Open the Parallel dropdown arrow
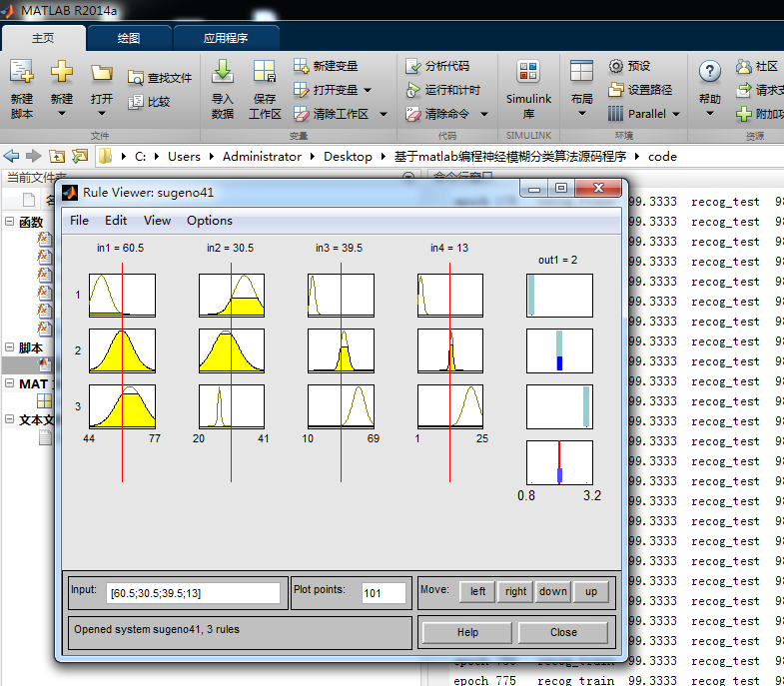This screenshot has width=784, height=686. [676, 114]
